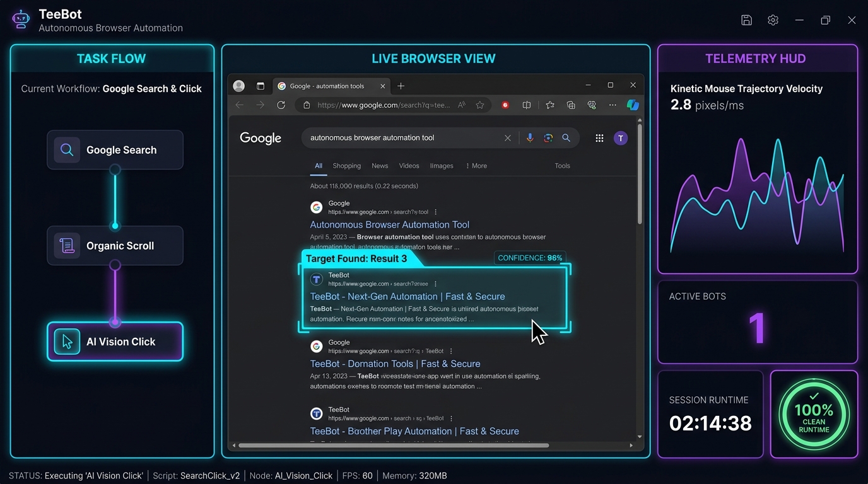Open 'Autonomous Browser Automation Tool' result link

tap(390, 224)
